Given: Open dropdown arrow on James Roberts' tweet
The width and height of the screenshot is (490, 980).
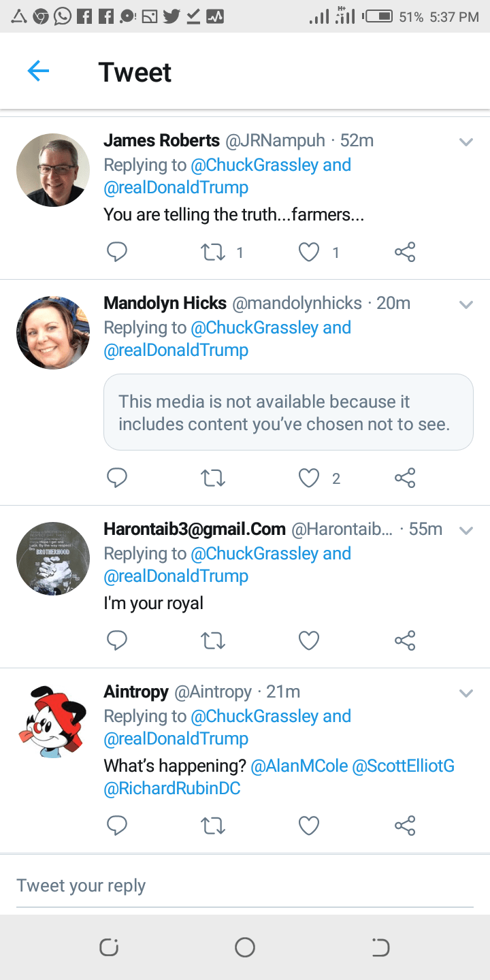Looking at the screenshot, I should (x=466, y=142).
